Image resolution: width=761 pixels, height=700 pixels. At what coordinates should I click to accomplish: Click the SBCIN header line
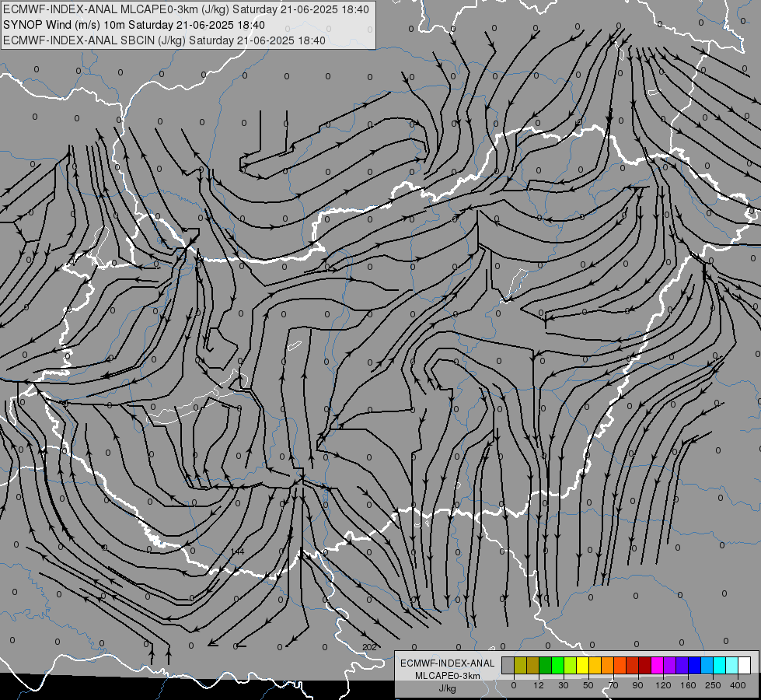(x=164, y=40)
